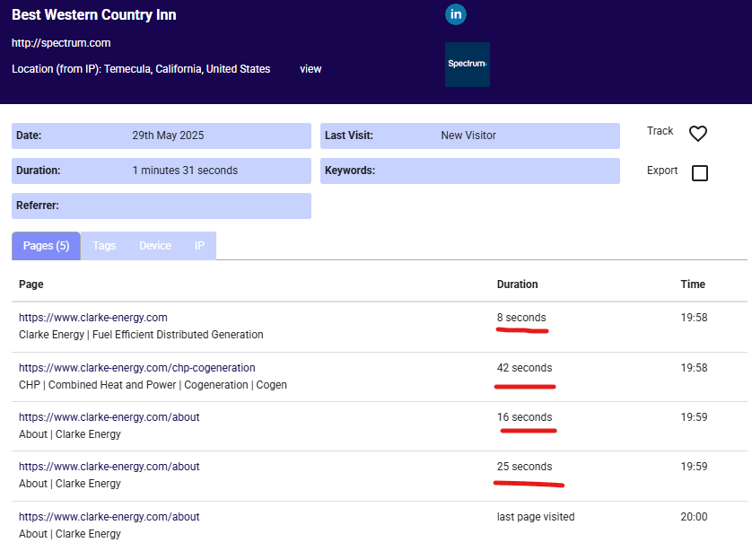Click the Referrer field
This screenshot has width=752, height=560.
pos(162,206)
